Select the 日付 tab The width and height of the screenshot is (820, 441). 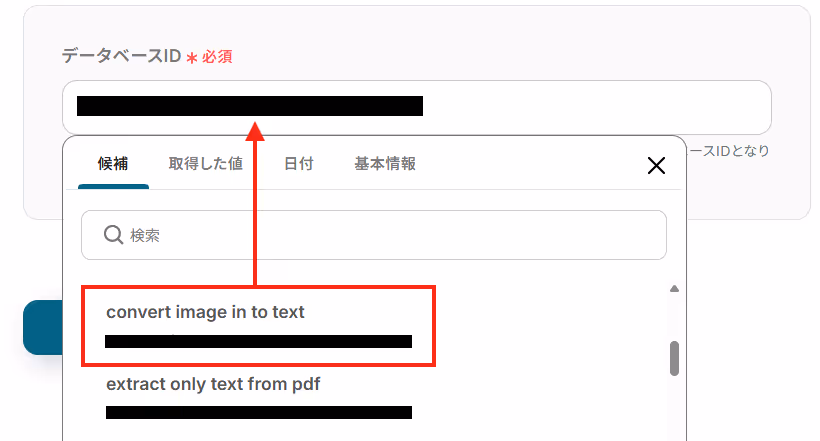(x=299, y=164)
